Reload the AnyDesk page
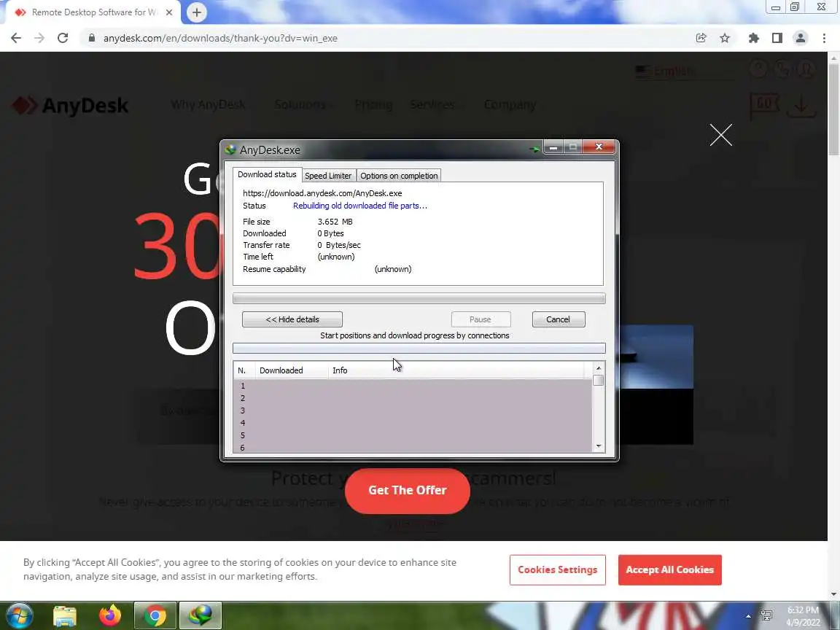The height and width of the screenshot is (630, 840). pos(63,38)
